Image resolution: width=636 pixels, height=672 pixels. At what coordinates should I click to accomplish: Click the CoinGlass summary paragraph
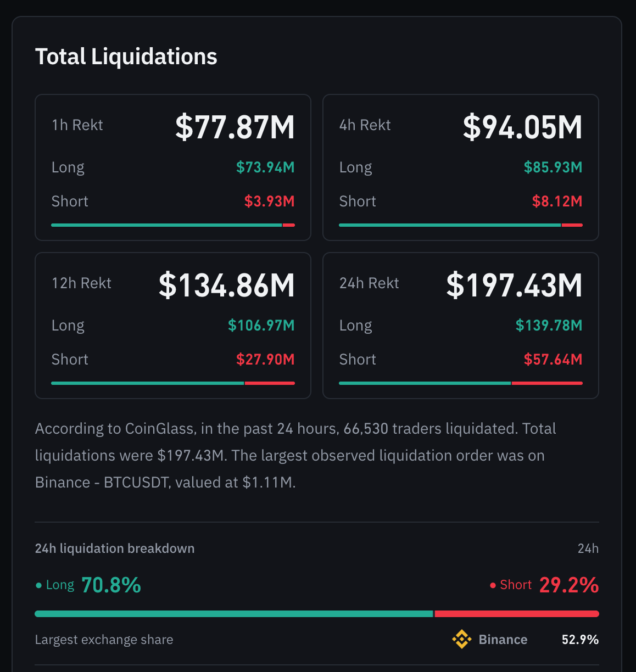[295, 455]
